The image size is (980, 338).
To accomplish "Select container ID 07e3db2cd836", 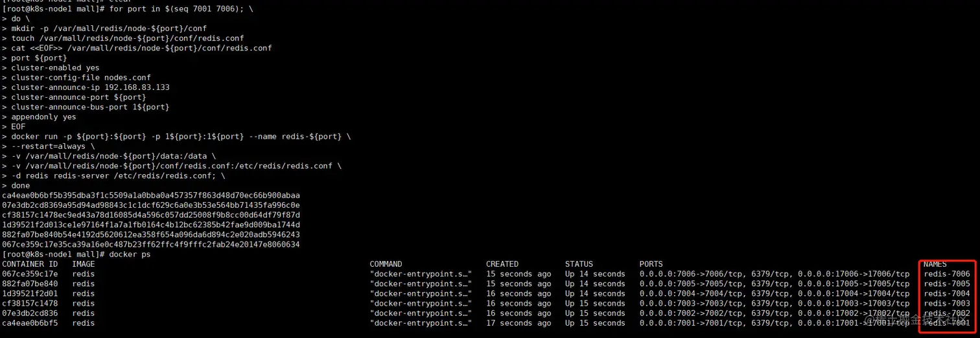I will point(30,313).
